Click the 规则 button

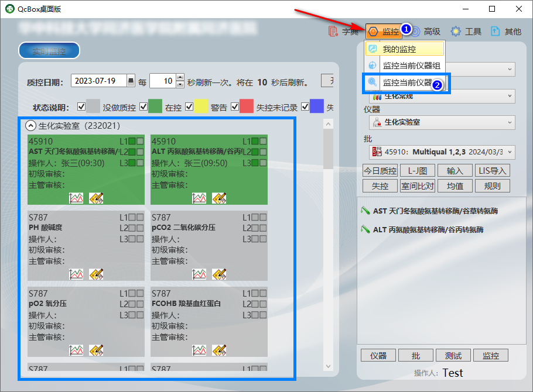point(493,186)
